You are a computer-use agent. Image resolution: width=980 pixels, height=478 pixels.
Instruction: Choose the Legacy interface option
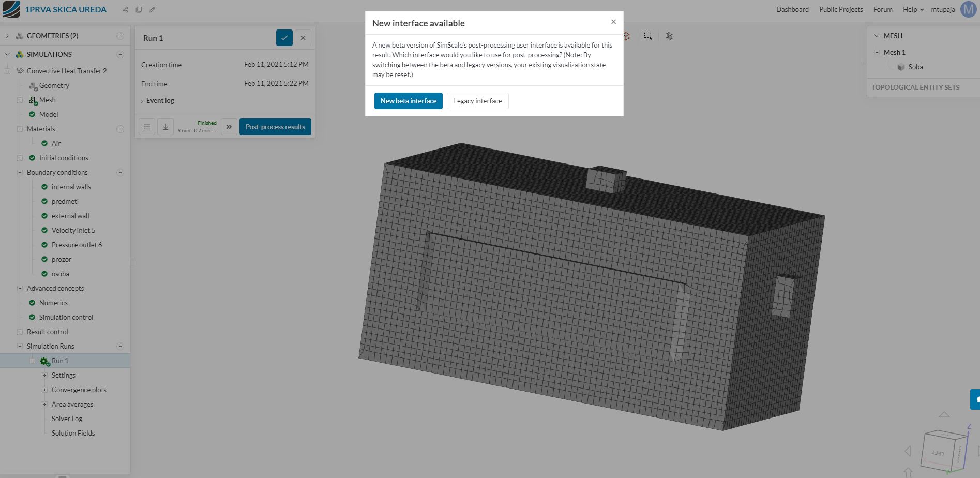pos(477,100)
